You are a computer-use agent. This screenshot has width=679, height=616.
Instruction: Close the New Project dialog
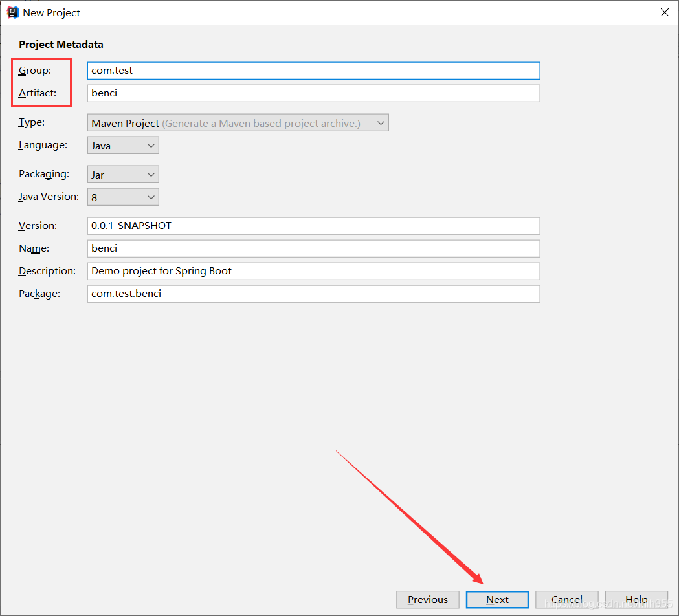pyautogui.click(x=664, y=12)
